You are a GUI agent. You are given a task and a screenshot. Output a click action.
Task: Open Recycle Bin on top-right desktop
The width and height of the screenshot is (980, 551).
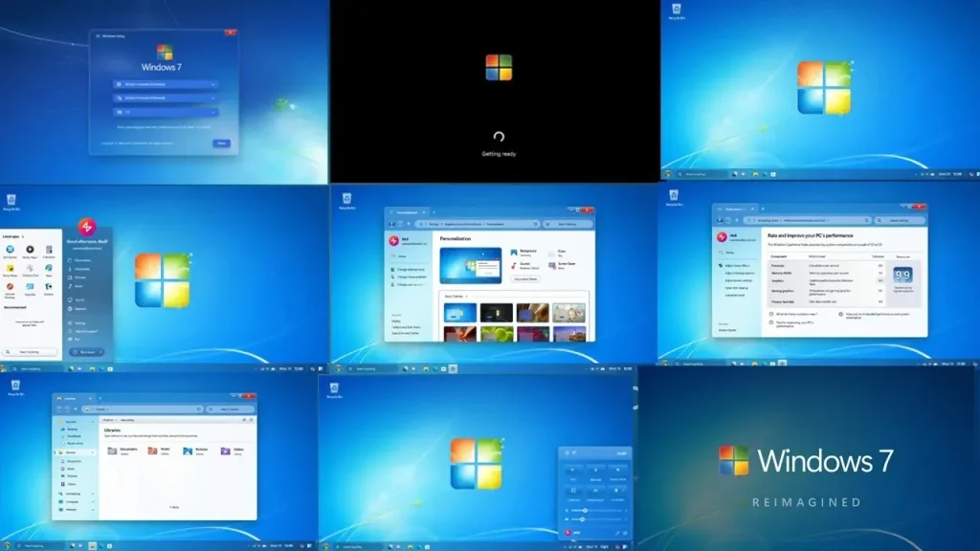tap(677, 11)
